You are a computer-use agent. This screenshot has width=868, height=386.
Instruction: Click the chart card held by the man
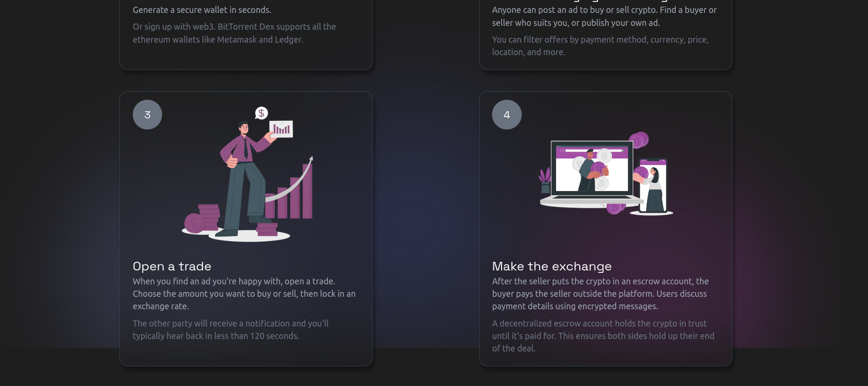pos(281,129)
